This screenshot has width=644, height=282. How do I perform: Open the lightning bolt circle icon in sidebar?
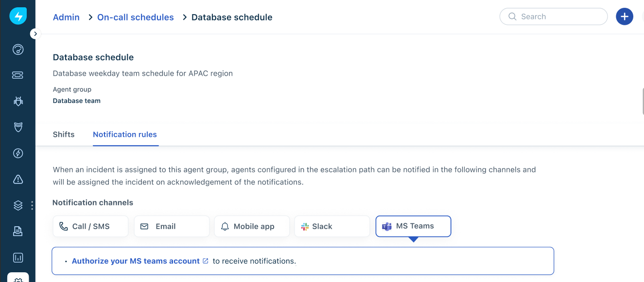point(18,153)
